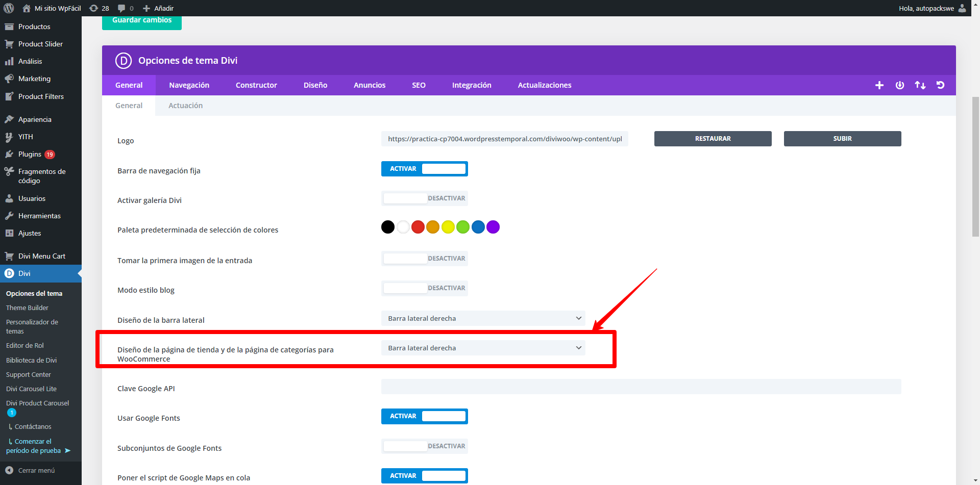Open Editor de Rol submenu link
This screenshot has width=980, height=485.
(x=25, y=345)
